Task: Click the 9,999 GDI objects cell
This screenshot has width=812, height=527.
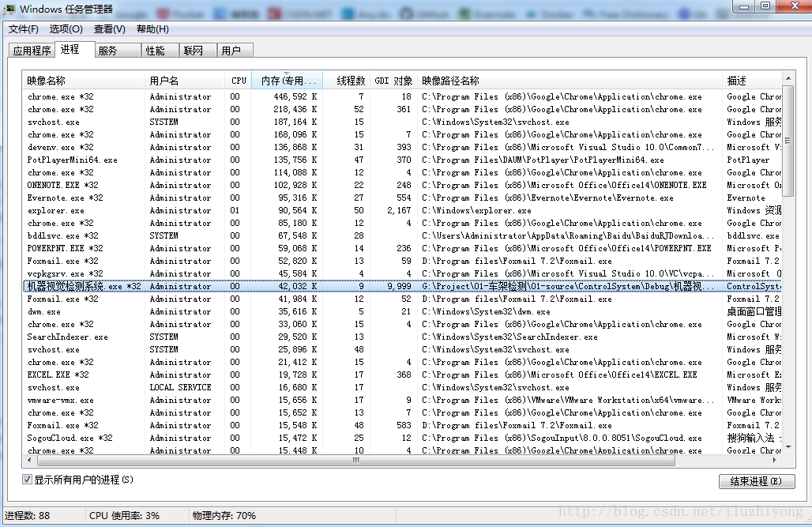Action: click(x=399, y=286)
